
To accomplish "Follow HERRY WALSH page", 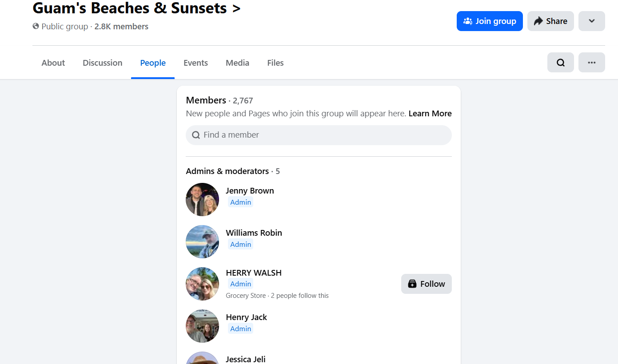I will pyautogui.click(x=426, y=284).
